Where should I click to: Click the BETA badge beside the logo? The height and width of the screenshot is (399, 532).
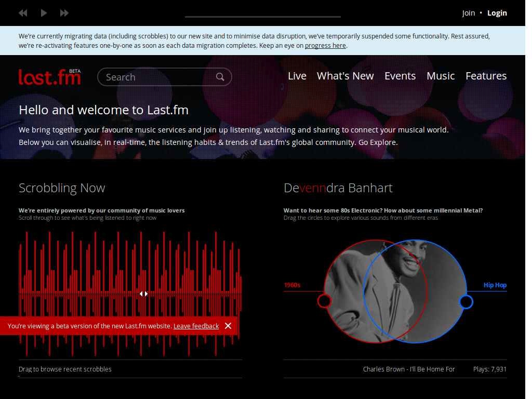click(75, 71)
